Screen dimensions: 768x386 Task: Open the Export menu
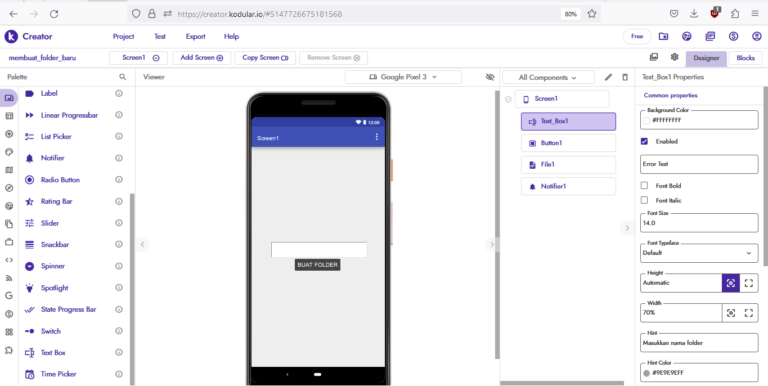[195, 36]
